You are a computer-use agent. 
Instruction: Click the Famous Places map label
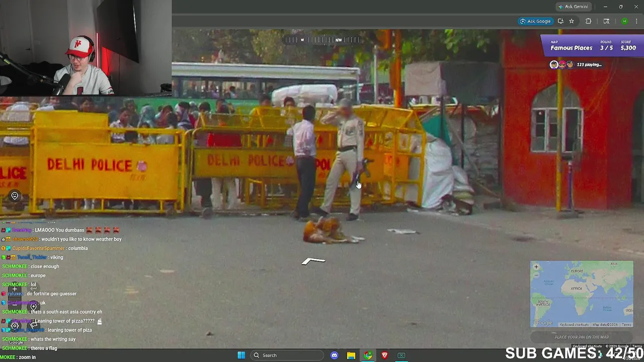coord(571,48)
